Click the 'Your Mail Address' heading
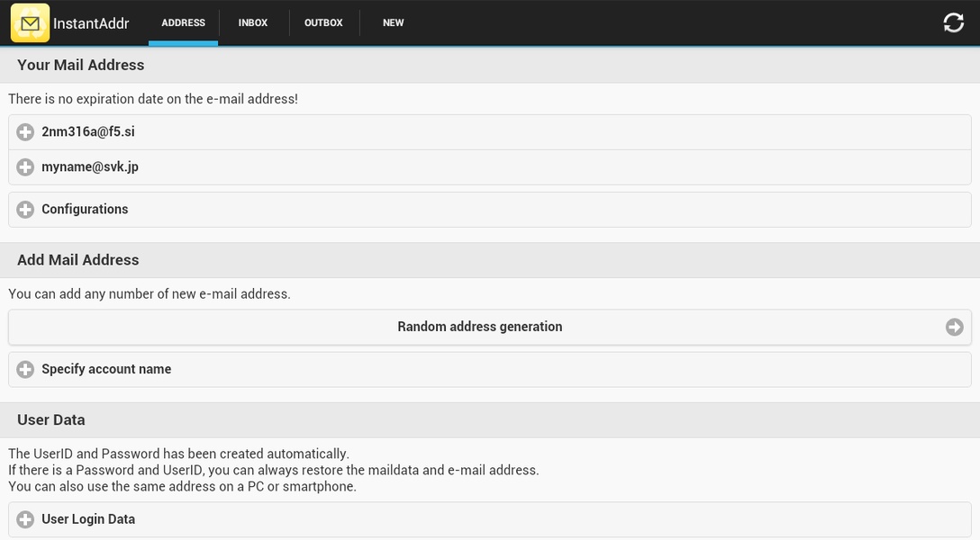This screenshot has width=980, height=540. 81,65
